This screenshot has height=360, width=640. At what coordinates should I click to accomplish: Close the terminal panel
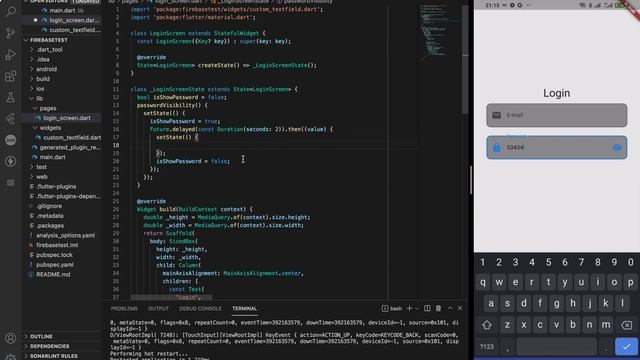[460, 308]
